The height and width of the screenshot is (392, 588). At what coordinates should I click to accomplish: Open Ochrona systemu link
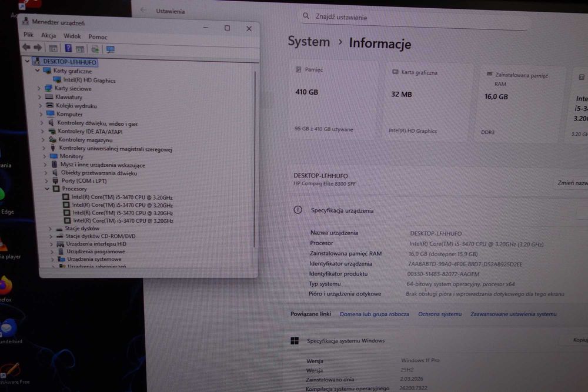point(439,314)
